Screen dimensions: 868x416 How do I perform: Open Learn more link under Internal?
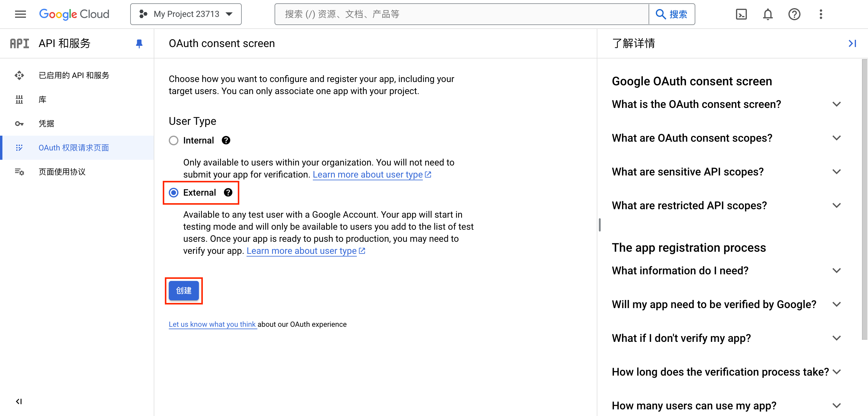coord(372,174)
